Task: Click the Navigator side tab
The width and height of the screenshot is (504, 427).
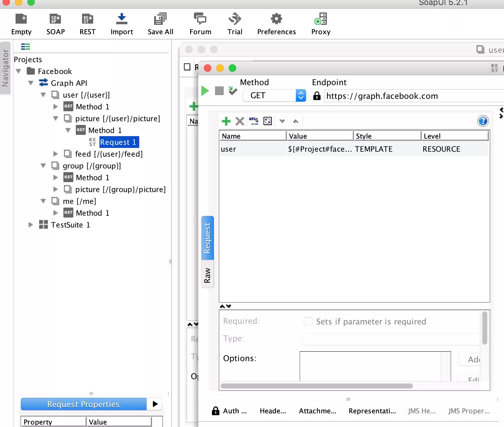Action: 5,68
